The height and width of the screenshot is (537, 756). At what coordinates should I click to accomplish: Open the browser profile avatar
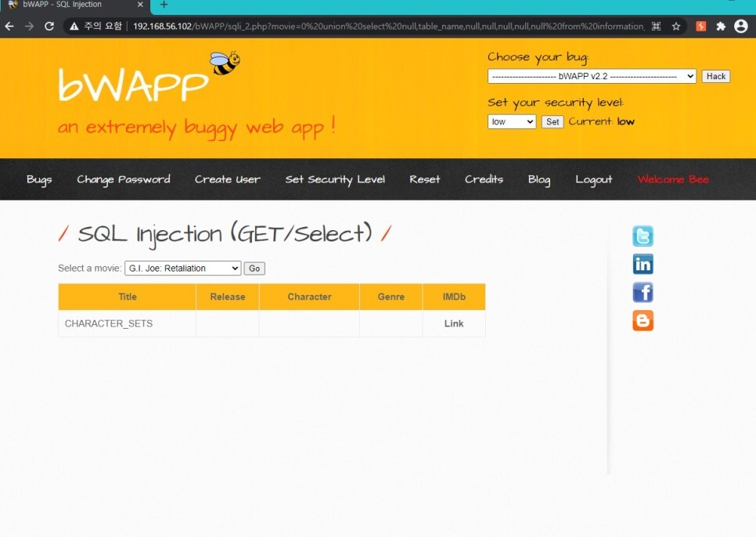(741, 26)
